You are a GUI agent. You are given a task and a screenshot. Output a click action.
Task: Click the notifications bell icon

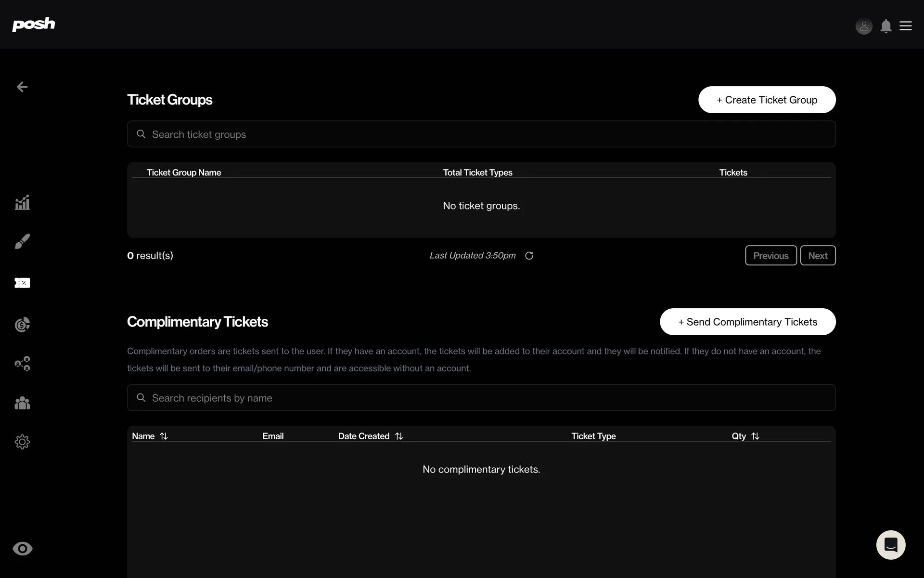tap(885, 26)
